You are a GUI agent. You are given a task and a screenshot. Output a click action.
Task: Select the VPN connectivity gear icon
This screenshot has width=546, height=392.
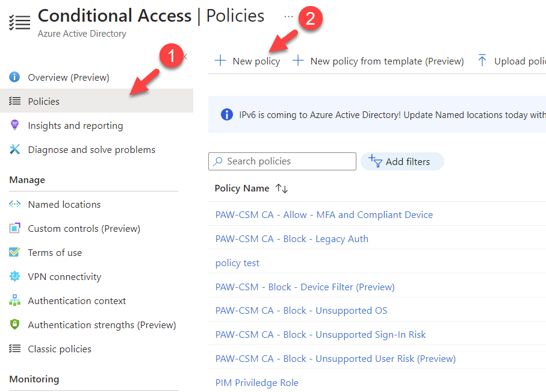click(15, 276)
